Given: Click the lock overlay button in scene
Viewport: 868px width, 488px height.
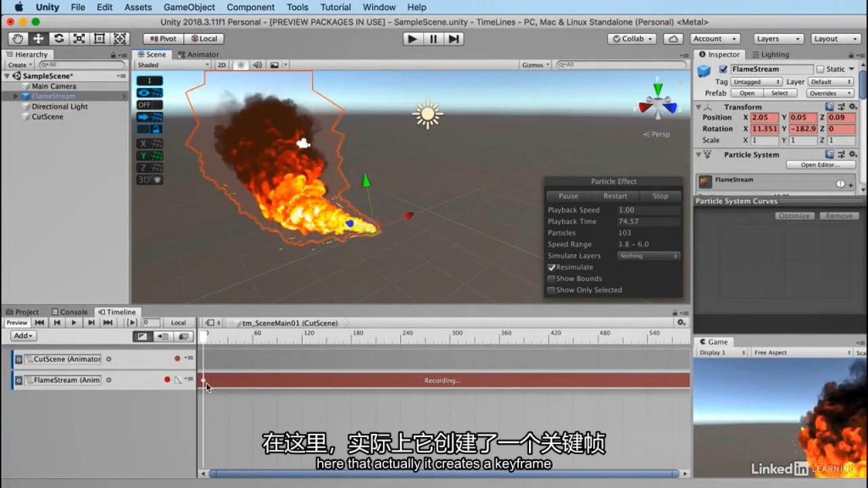Looking at the screenshot, I should [149, 129].
